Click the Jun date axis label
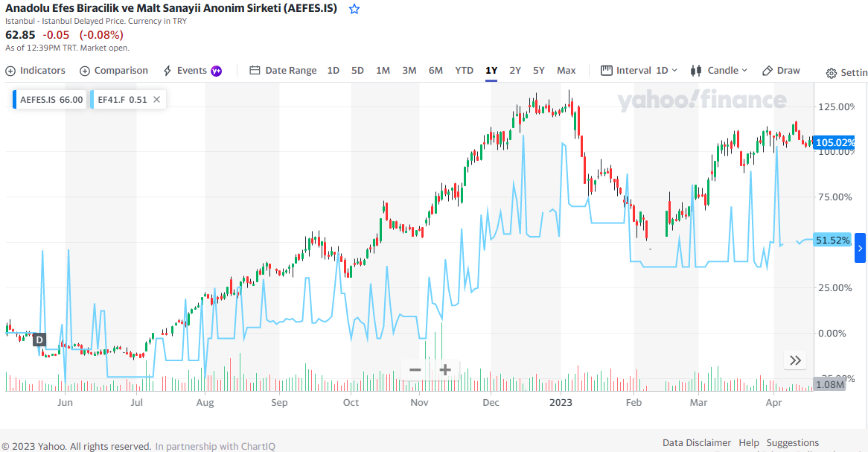The width and height of the screenshot is (868, 452). (x=65, y=403)
